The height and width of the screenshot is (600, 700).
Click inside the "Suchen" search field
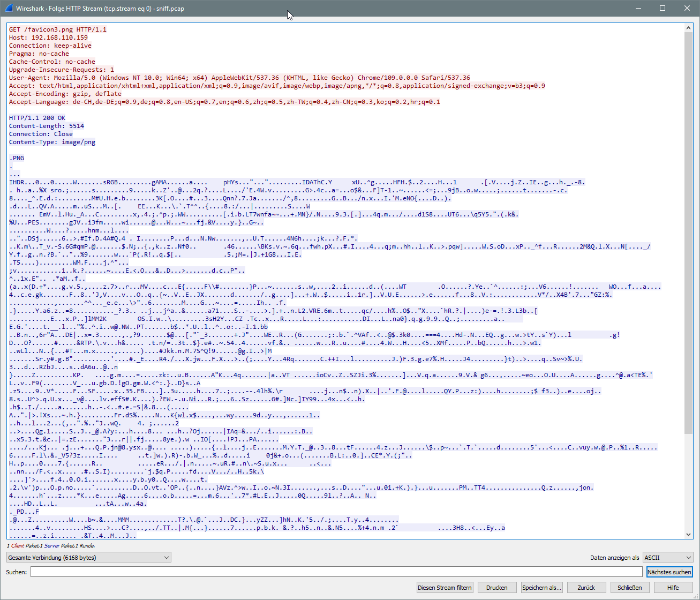pos(214,572)
